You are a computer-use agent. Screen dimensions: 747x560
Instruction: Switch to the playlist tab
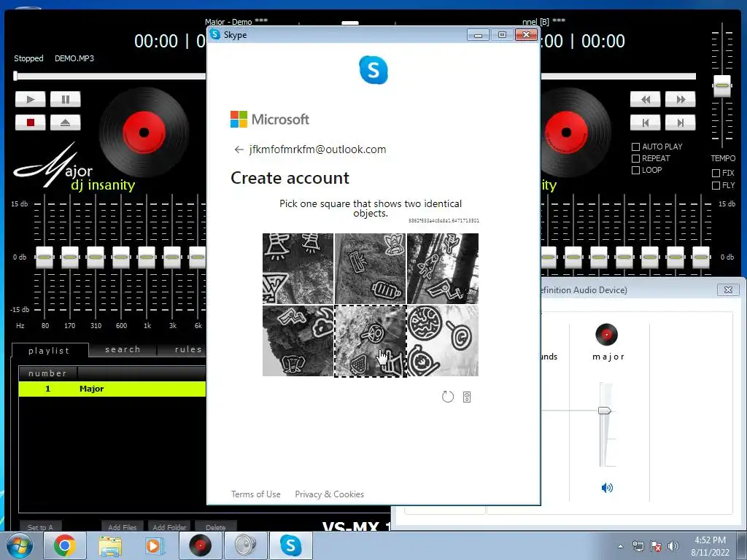coord(50,351)
